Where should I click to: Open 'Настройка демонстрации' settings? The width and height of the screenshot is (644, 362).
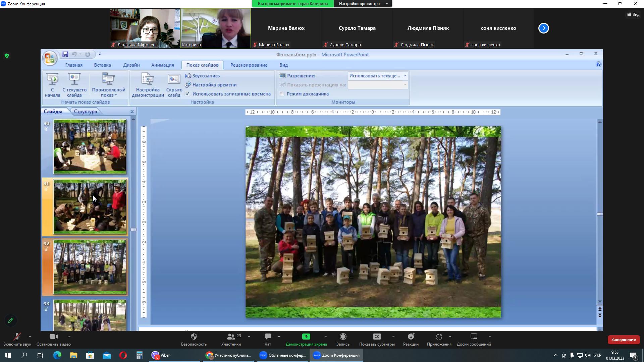pyautogui.click(x=148, y=79)
